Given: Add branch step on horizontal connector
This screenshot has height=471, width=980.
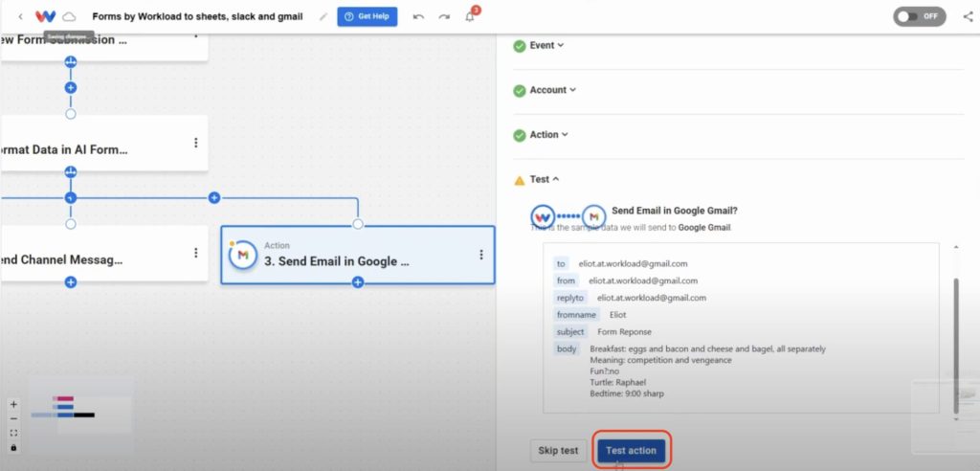Looking at the screenshot, I should point(214,197).
